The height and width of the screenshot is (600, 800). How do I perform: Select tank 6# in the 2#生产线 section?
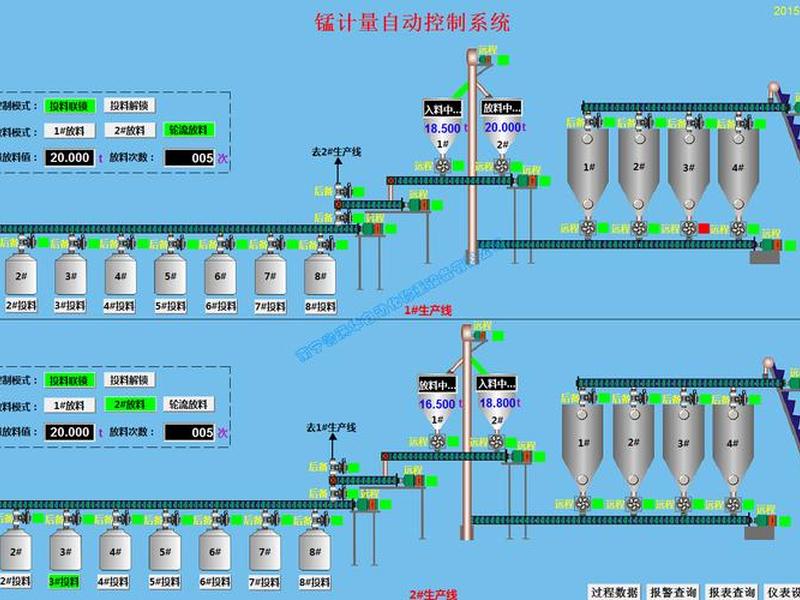click(215, 551)
